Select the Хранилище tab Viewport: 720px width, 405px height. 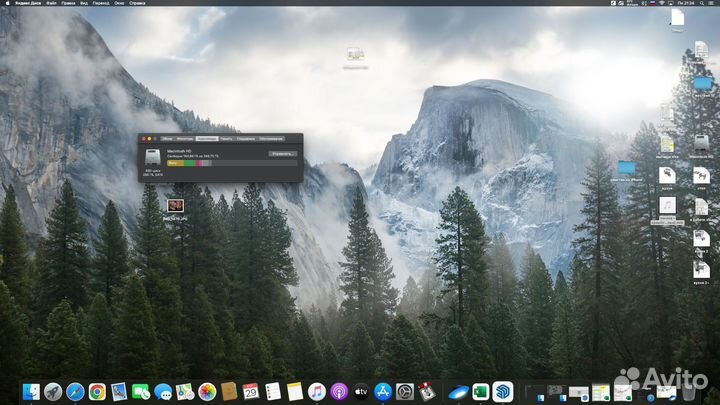(x=207, y=139)
